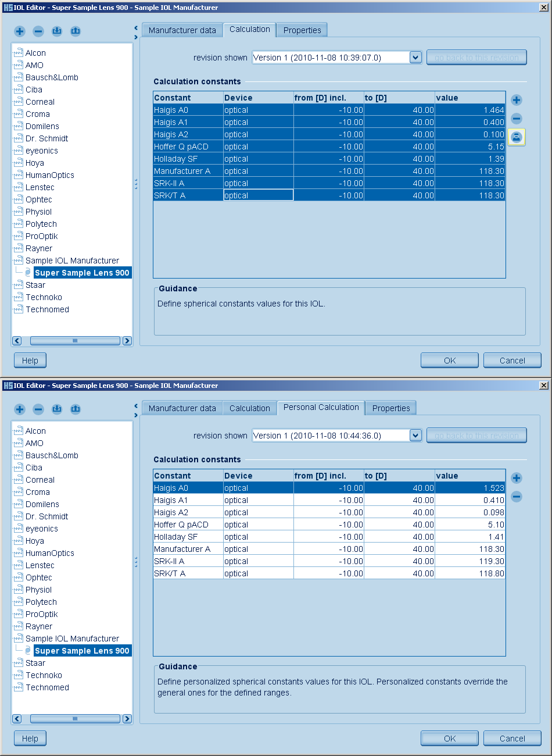The width and height of the screenshot is (552, 756).
Task: Open Properties tab next to Personal Calculation
Action: (391, 408)
